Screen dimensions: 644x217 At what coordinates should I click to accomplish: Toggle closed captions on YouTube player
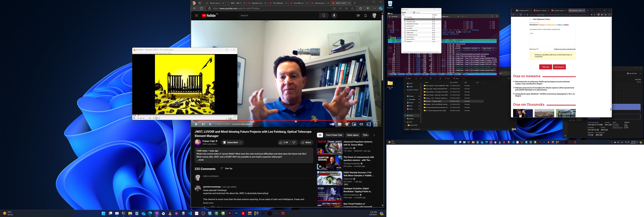point(340,124)
